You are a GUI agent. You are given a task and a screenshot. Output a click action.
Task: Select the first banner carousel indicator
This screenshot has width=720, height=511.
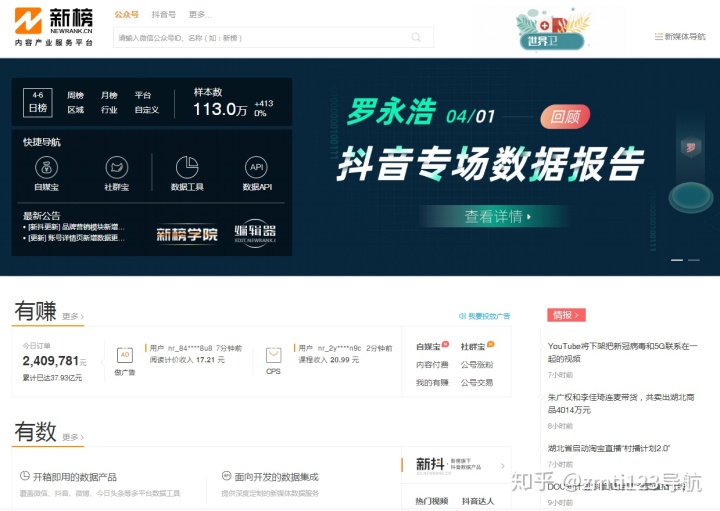click(x=677, y=260)
